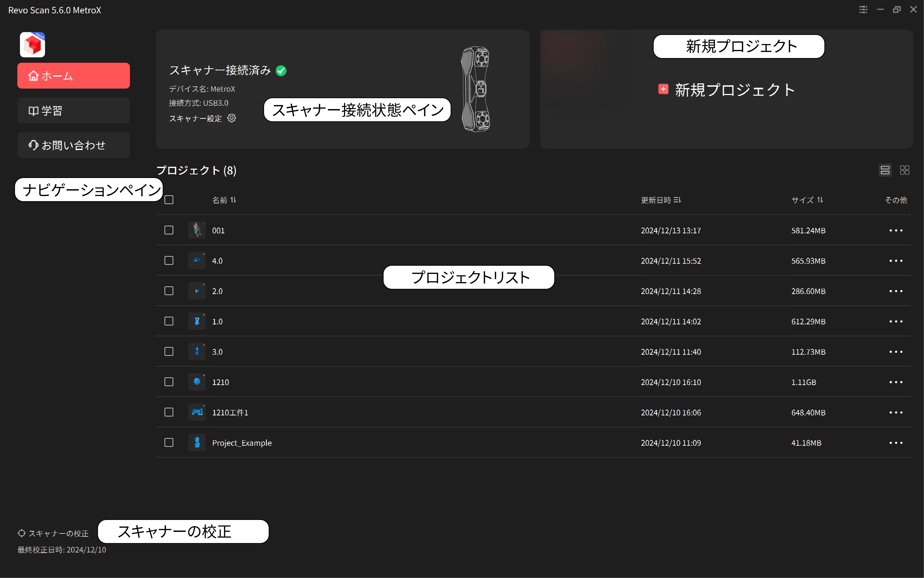924x578 pixels.
Task: Open scanner settings gear icon
Action: (x=231, y=118)
